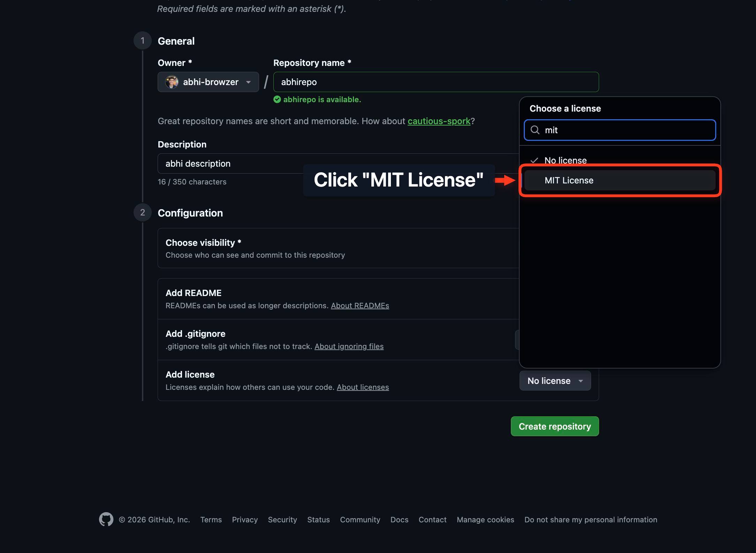The width and height of the screenshot is (756, 553).
Task: Open the About ignoring files link
Action: tap(349, 346)
